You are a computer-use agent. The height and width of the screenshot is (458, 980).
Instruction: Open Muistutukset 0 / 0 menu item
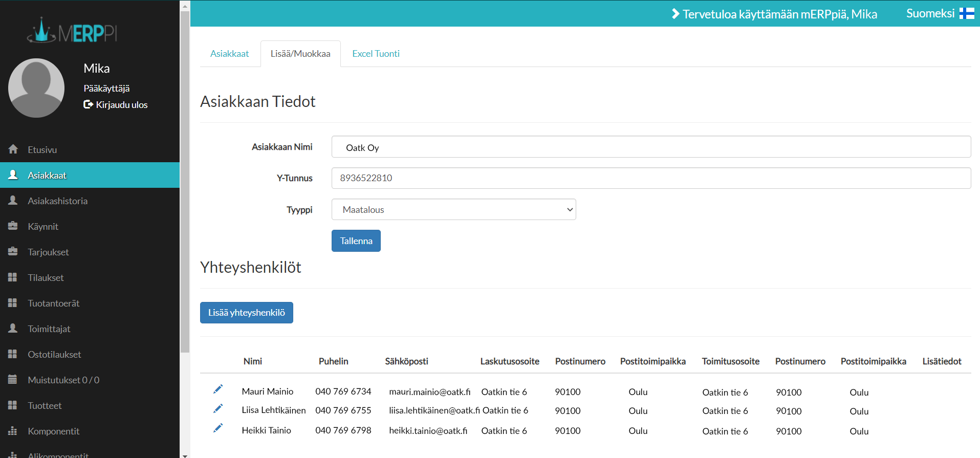(90, 380)
